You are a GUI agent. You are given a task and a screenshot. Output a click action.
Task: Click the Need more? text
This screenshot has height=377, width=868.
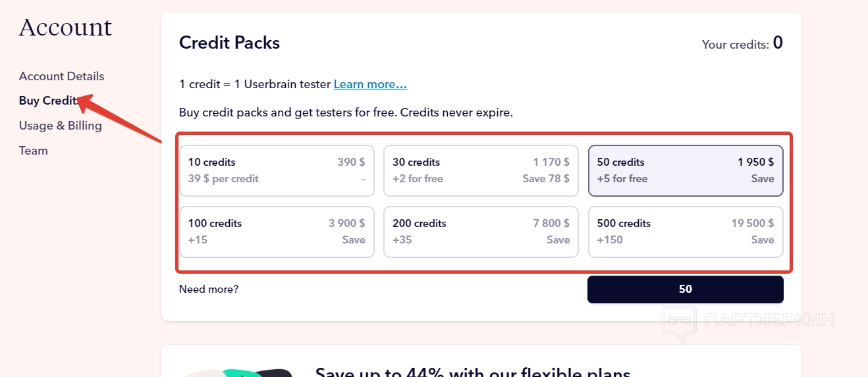coord(209,289)
